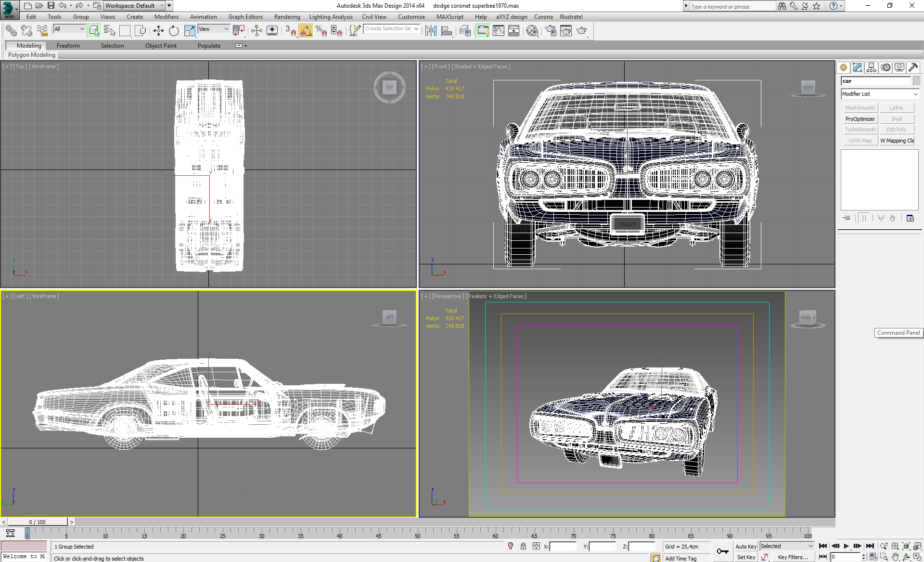
Task: Open Material Editor icon
Action: (x=532, y=31)
